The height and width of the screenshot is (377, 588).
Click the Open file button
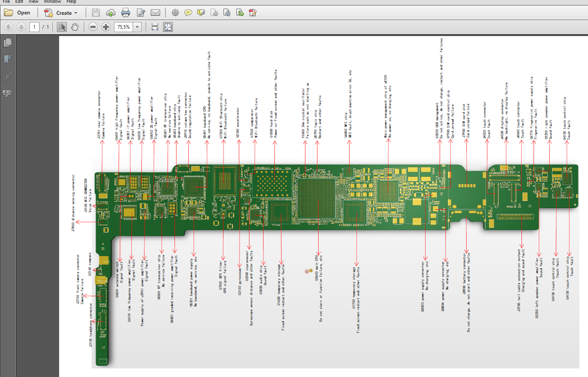click(18, 13)
